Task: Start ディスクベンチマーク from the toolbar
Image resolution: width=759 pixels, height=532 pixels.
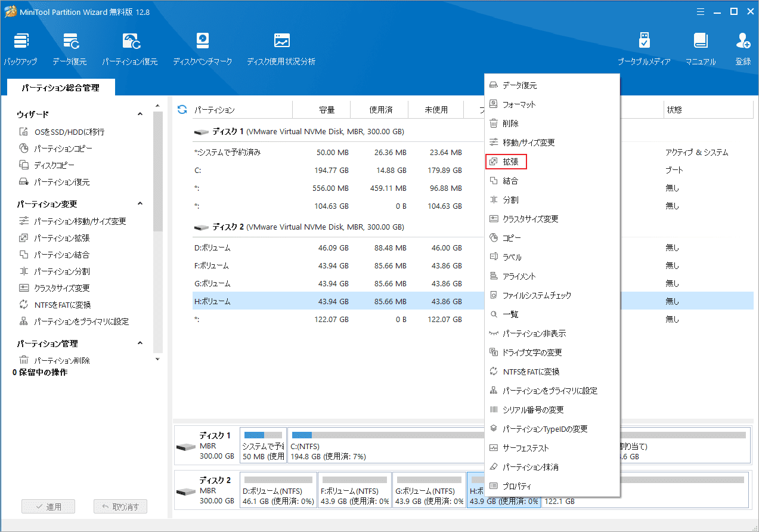Action: [203, 47]
